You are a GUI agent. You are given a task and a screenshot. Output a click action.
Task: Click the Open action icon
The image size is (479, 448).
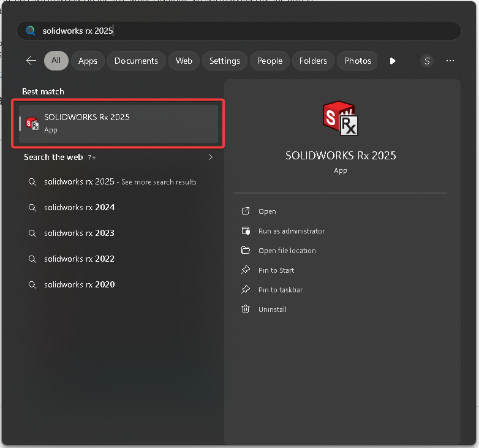coord(246,211)
